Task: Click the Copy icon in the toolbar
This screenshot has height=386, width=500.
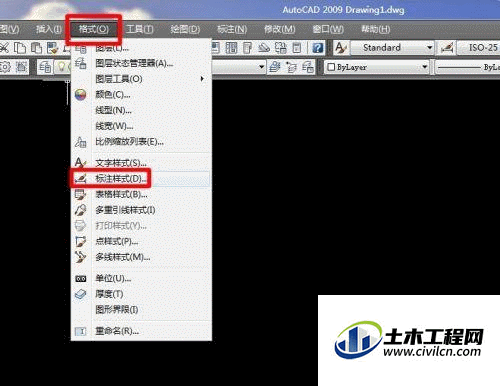Action: pos(20,48)
